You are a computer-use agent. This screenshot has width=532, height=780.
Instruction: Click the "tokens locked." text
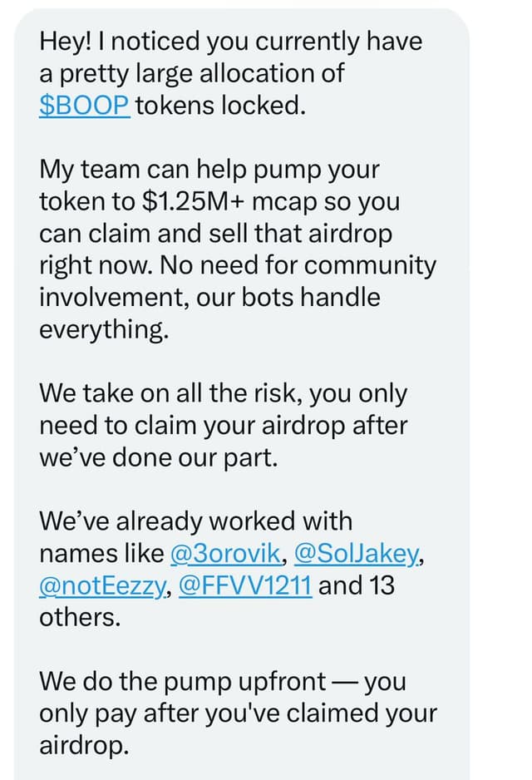221,106
